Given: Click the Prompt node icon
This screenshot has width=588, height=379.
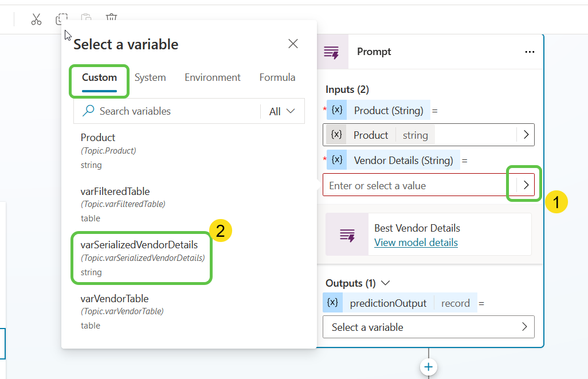Looking at the screenshot, I should (x=331, y=52).
